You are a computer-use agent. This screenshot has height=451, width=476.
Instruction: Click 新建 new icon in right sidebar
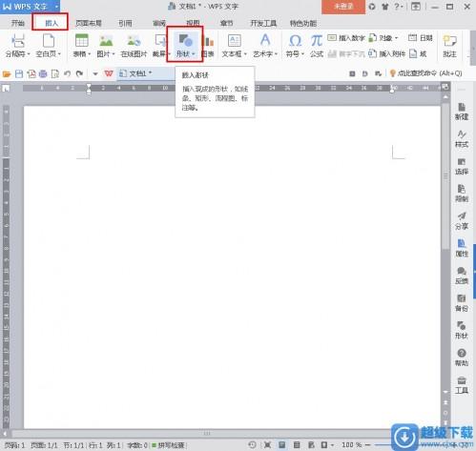(462, 112)
